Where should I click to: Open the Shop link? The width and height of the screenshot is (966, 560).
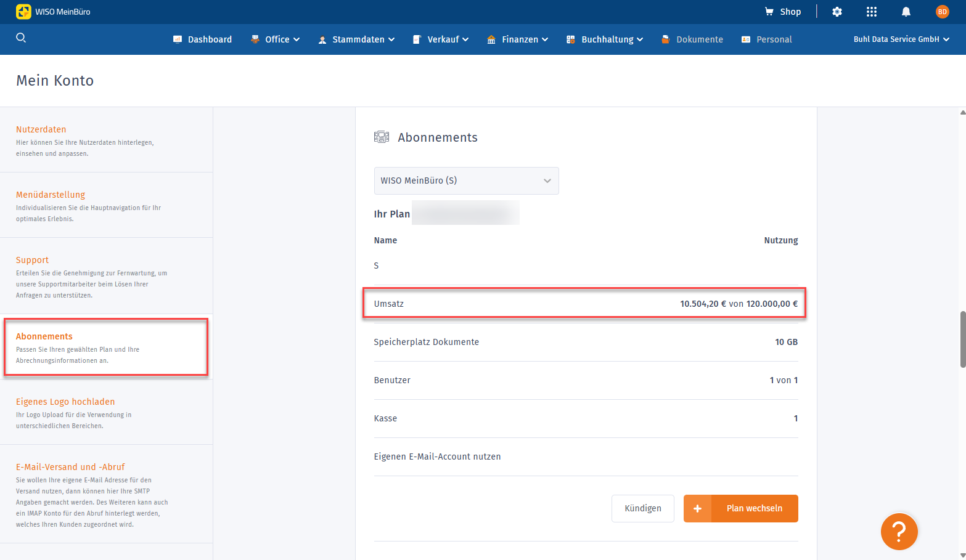tap(790, 12)
